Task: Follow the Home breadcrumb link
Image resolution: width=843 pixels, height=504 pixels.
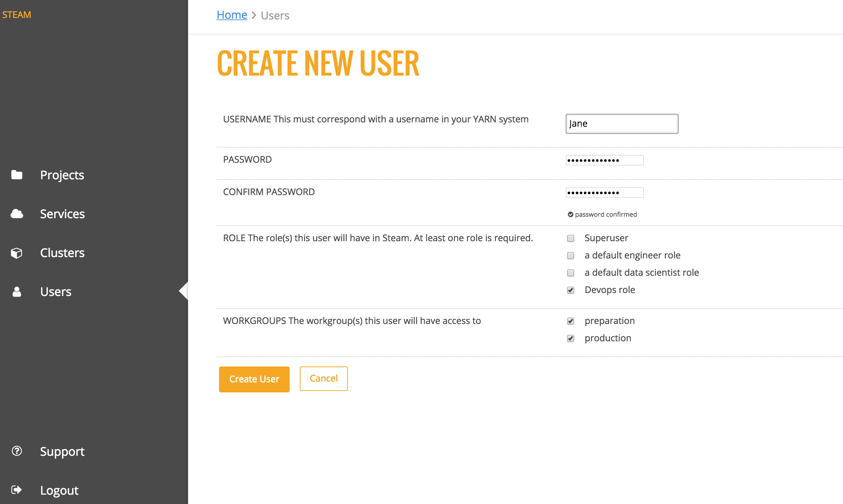Action: click(232, 15)
